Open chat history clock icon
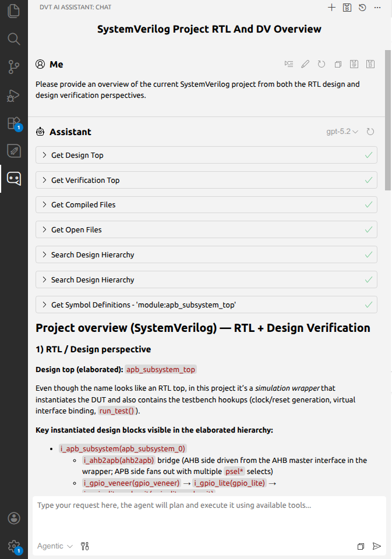The image size is (392, 559). click(x=362, y=8)
